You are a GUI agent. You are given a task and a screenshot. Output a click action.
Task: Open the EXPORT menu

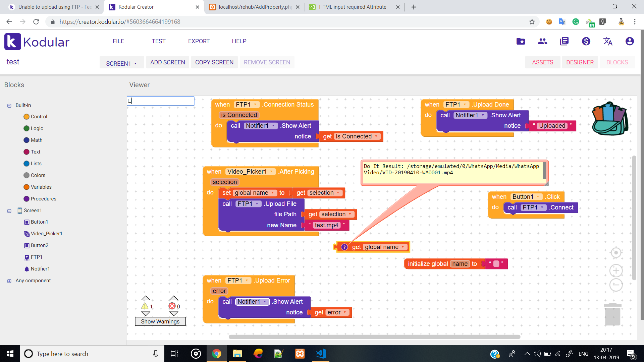(x=199, y=41)
